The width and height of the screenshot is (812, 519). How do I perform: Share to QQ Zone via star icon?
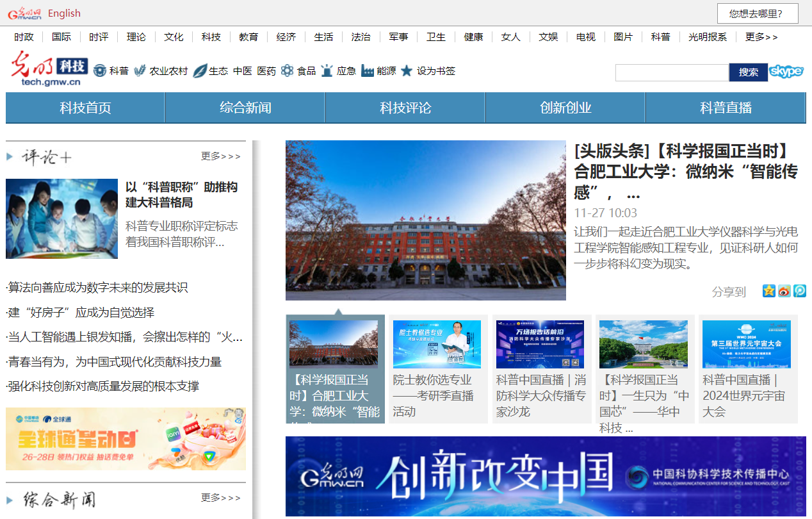[x=769, y=291]
